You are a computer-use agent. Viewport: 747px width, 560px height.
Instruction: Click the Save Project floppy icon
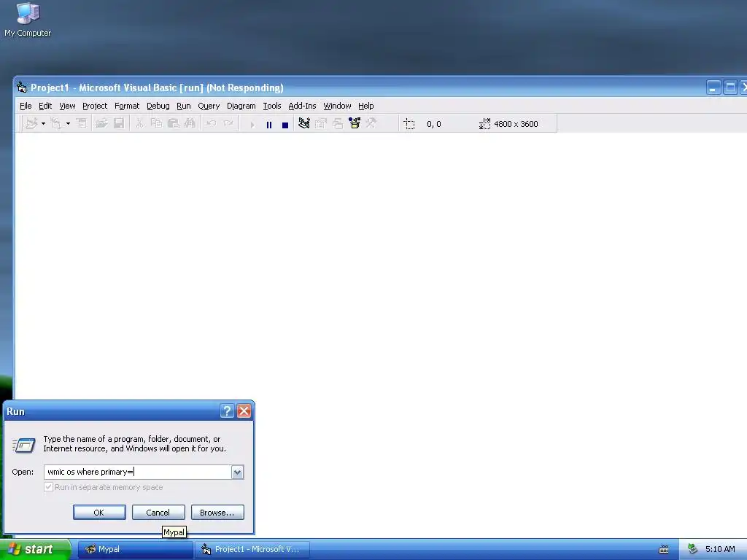(119, 124)
